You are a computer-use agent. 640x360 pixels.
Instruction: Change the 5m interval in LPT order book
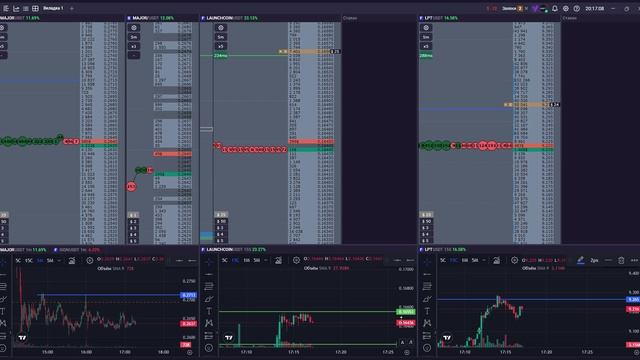pyautogui.click(x=426, y=37)
